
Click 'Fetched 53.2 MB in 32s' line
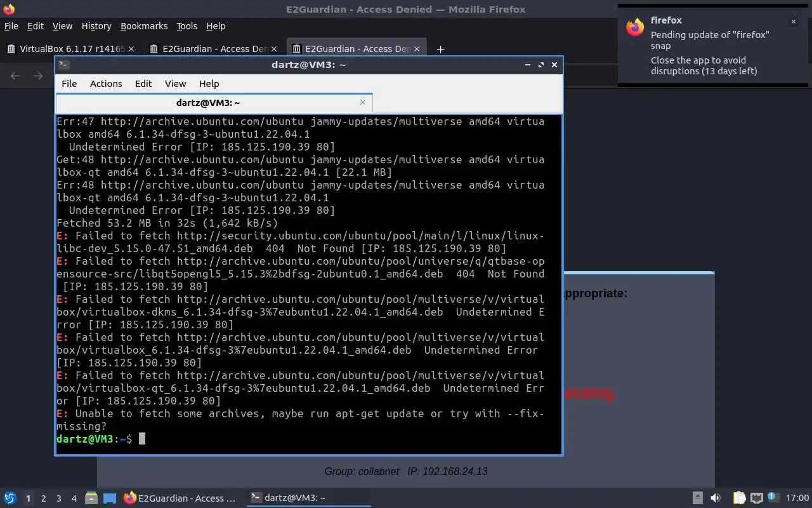click(x=167, y=223)
